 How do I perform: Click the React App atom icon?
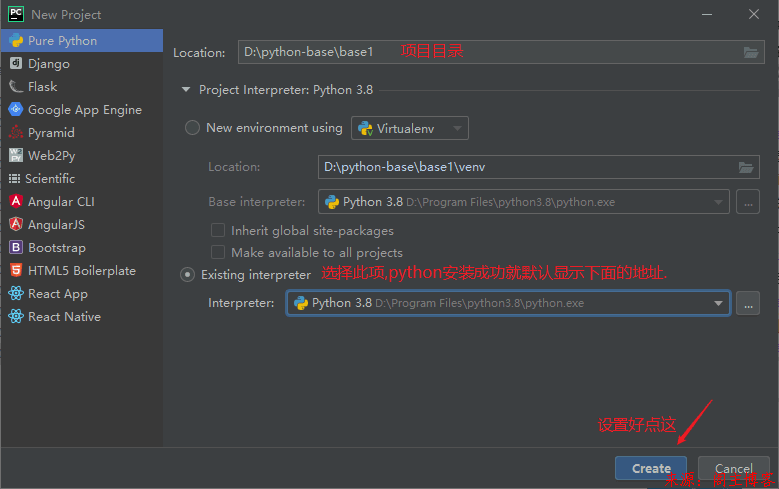16,293
